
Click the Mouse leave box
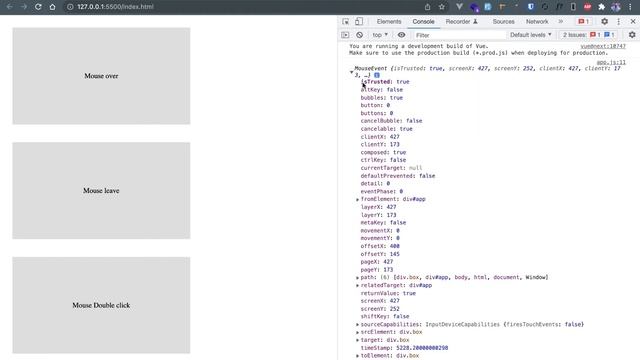101,191
